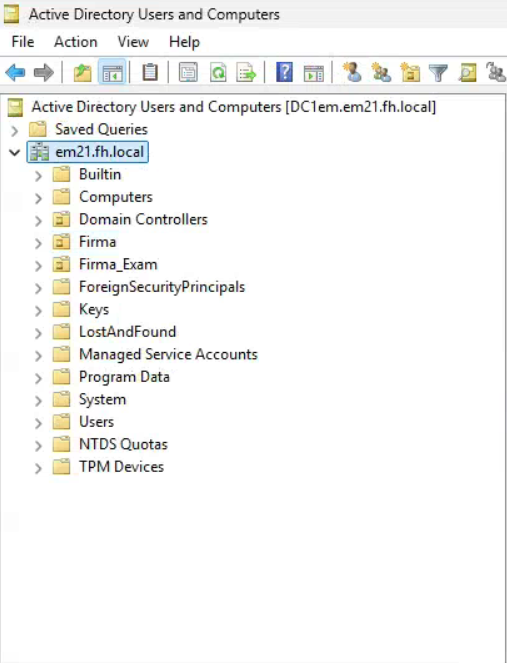Select the Firma tree item
This screenshot has height=663, width=507.
tap(98, 242)
